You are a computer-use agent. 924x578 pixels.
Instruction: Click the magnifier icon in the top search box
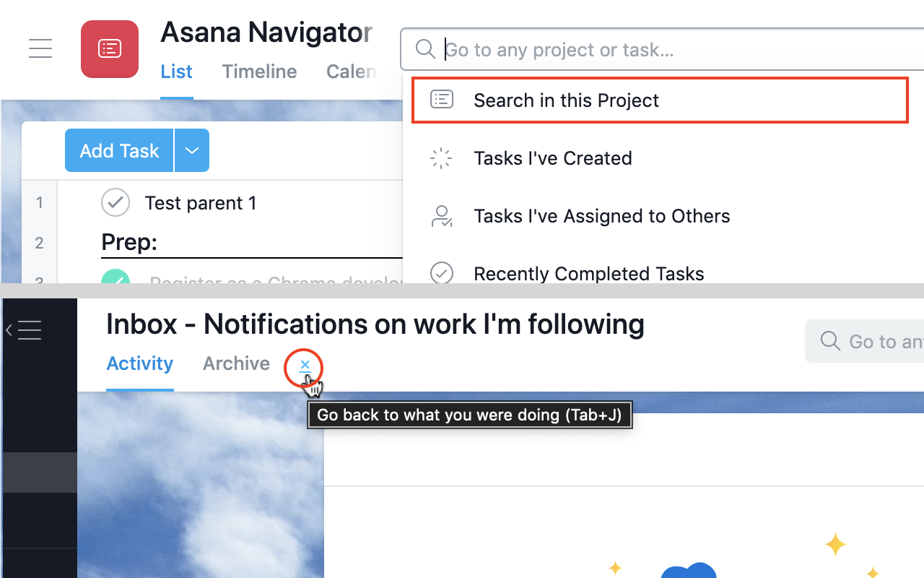[426, 49]
